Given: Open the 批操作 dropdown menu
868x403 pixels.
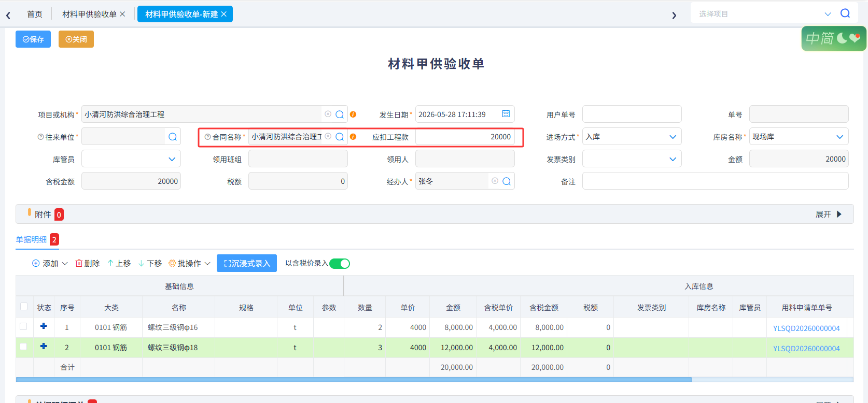Looking at the screenshot, I should pyautogui.click(x=190, y=263).
